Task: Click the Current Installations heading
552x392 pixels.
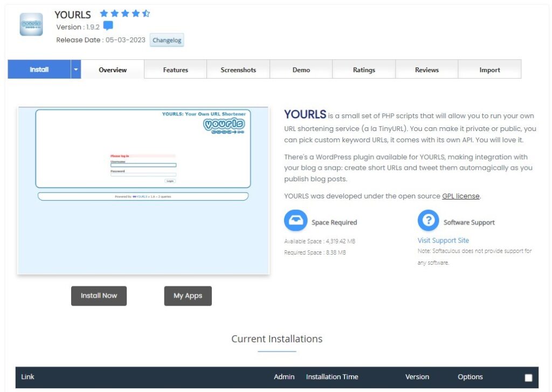Action: (x=277, y=339)
